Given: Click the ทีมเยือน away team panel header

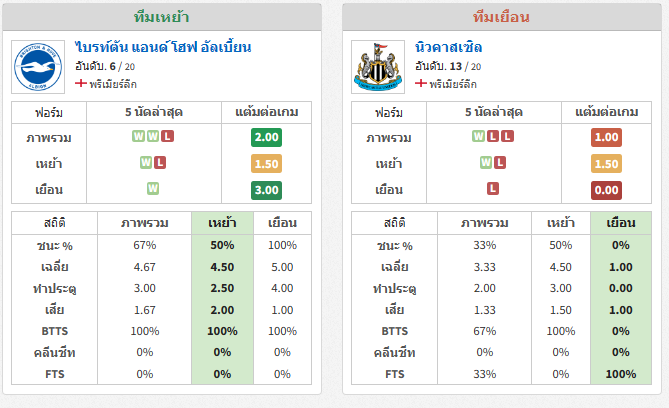Looking at the screenshot, I should (x=502, y=17).
